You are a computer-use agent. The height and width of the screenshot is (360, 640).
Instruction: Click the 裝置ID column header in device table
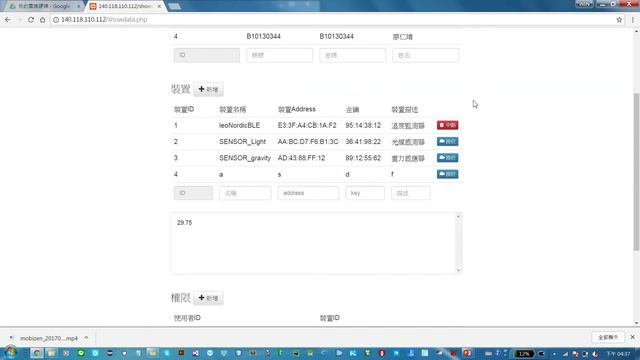coord(184,109)
